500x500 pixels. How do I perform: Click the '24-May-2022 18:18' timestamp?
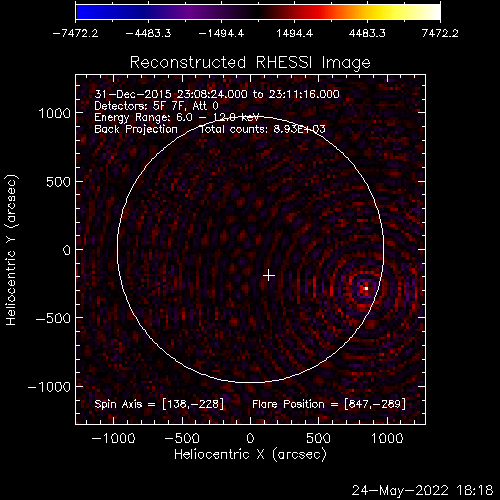click(x=422, y=490)
